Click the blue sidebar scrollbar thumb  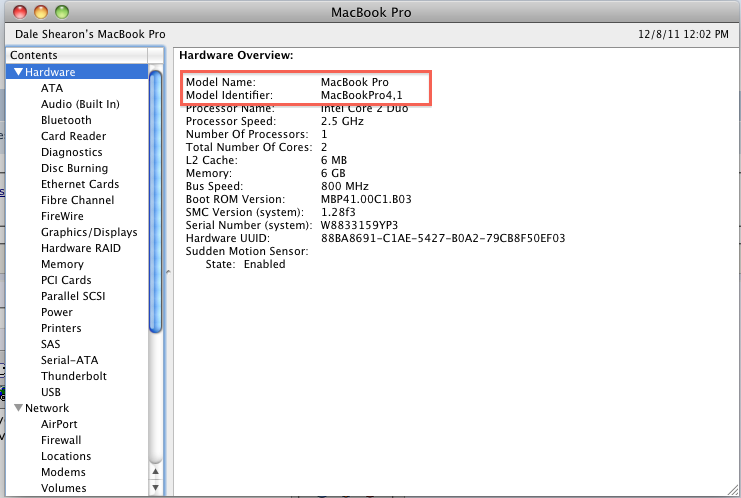(x=155, y=201)
